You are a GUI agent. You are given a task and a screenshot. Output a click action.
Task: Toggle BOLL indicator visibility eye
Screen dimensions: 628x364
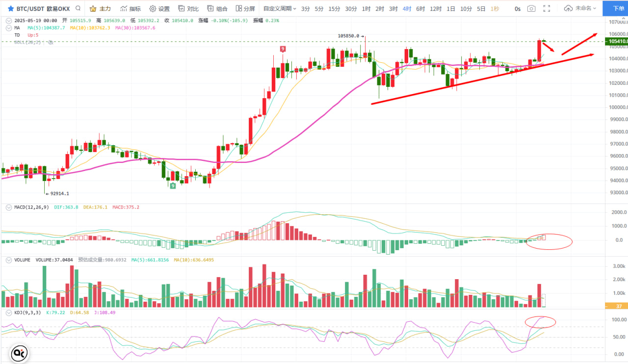pos(50,43)
